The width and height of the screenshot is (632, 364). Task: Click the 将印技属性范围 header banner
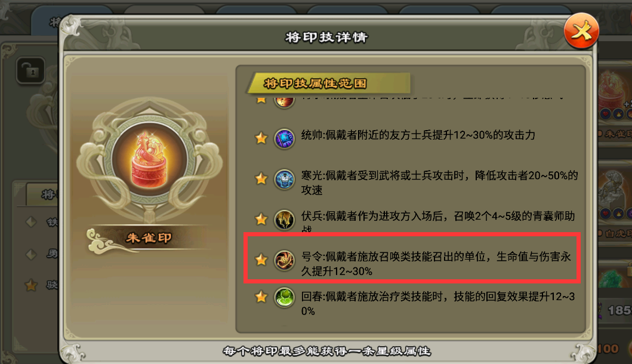[x=328, y=84]
